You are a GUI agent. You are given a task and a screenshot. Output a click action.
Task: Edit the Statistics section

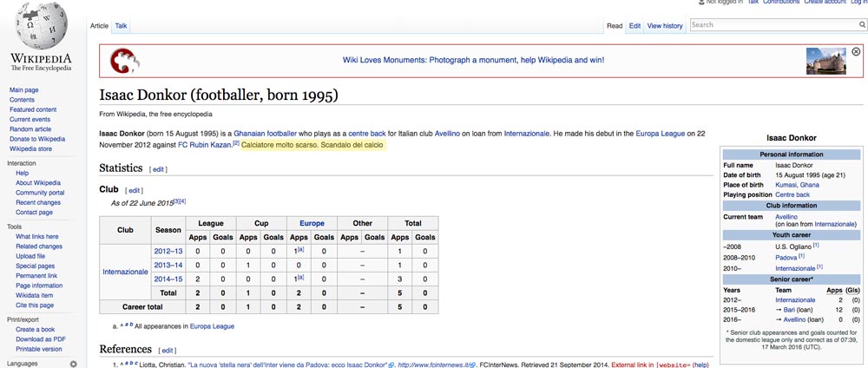[x=158, y=169]
